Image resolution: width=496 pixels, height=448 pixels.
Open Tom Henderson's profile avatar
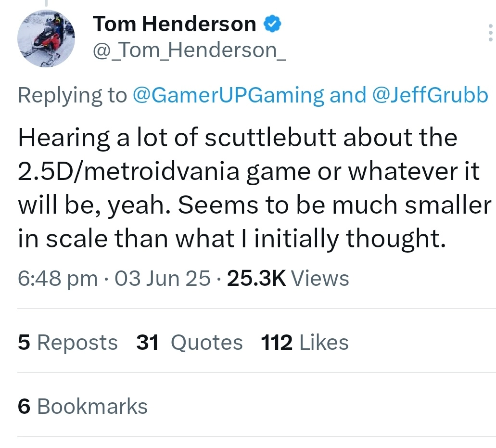pos(46,38)
